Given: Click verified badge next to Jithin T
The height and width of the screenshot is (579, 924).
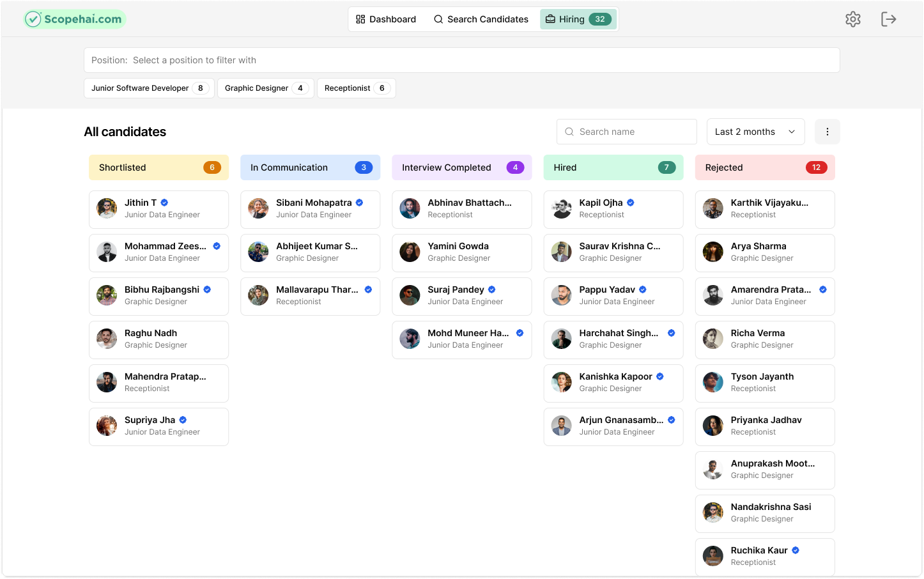Looking at the screenshot, I should tap(164, 203).
